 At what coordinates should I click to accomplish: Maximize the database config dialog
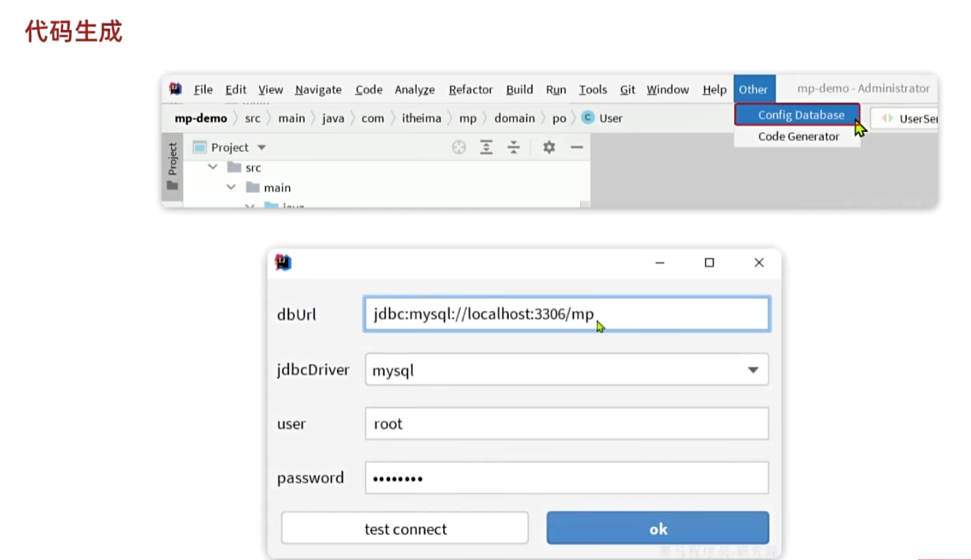(709, 263)
